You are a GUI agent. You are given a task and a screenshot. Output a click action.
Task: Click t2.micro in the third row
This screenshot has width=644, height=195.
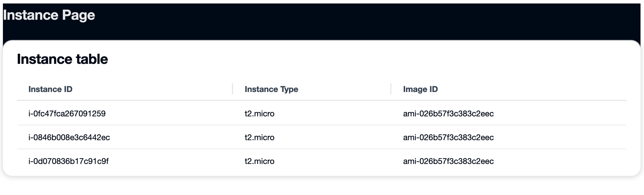[x=259, y=161]
